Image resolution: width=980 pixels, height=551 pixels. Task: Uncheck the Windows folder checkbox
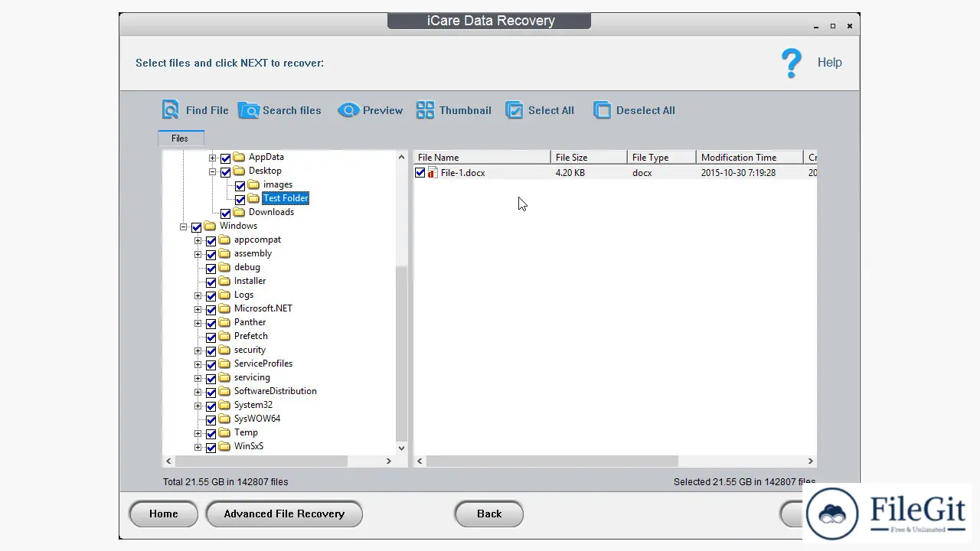click(x=197, y=227)
